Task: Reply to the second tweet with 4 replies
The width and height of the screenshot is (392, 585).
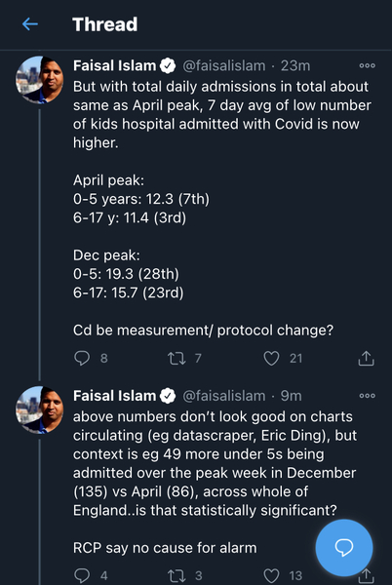Action: click(82, 575)
